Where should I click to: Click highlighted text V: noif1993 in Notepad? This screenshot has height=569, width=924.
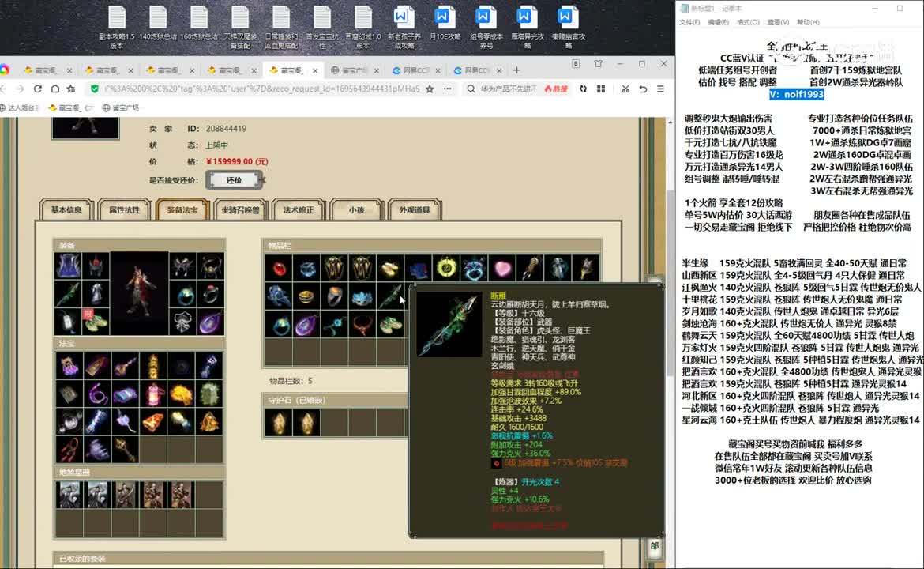pos(797,94)
